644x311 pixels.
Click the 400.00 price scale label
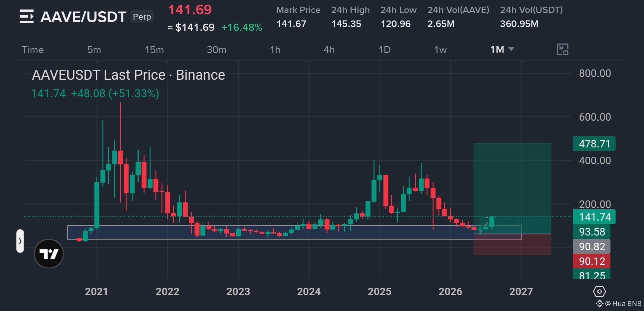point(595,161)
